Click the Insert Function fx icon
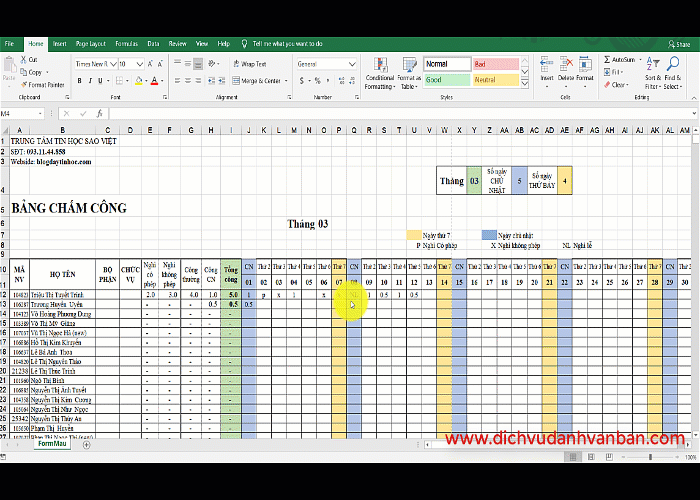This screenshot has width=700, height=500. [x=99, y=114]
